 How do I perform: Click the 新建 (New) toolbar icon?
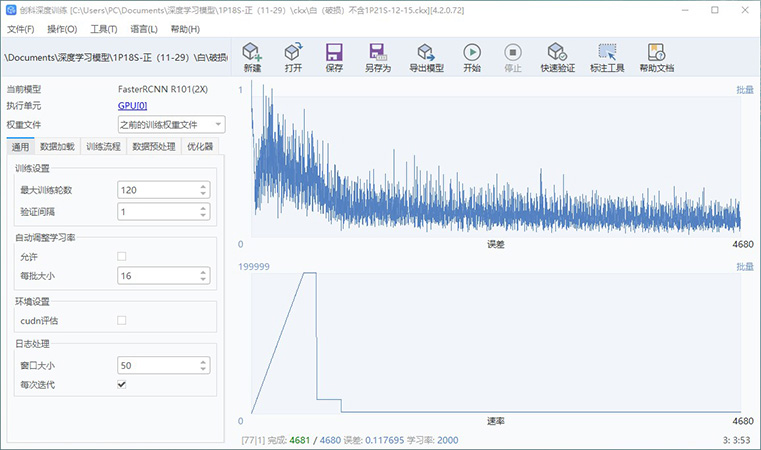[x=252, y=57]
